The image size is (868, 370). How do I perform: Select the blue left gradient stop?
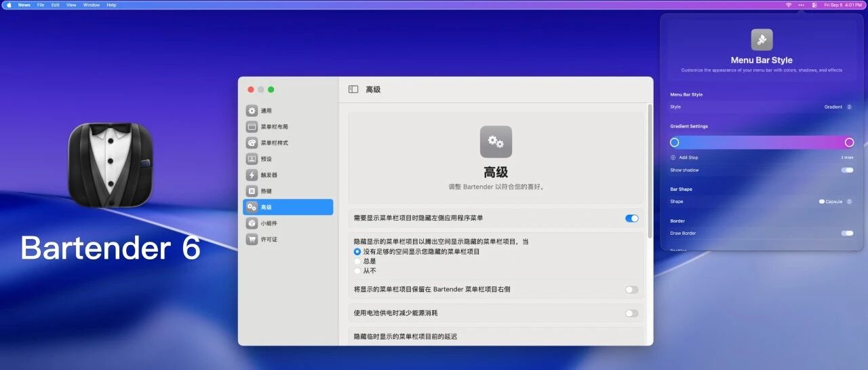(675, 143)
